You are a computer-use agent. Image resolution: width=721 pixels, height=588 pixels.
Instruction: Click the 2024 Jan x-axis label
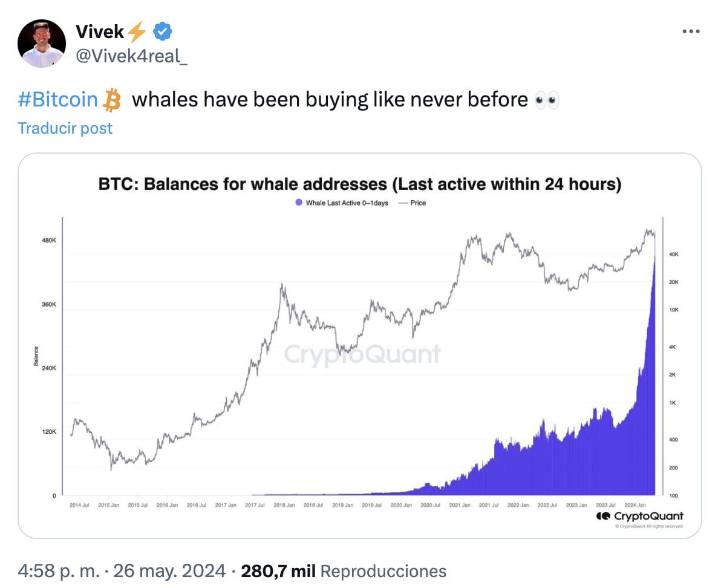[633, 505]
